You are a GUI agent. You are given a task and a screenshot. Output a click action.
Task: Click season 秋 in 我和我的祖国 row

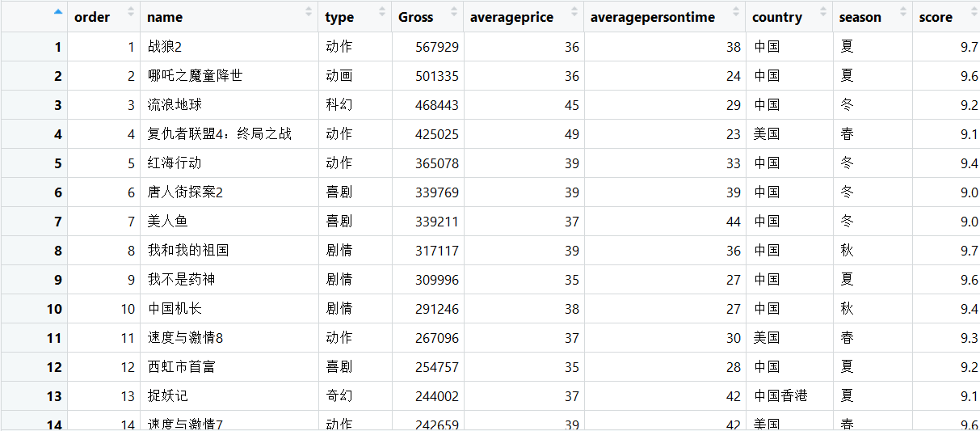click(847, 251)
